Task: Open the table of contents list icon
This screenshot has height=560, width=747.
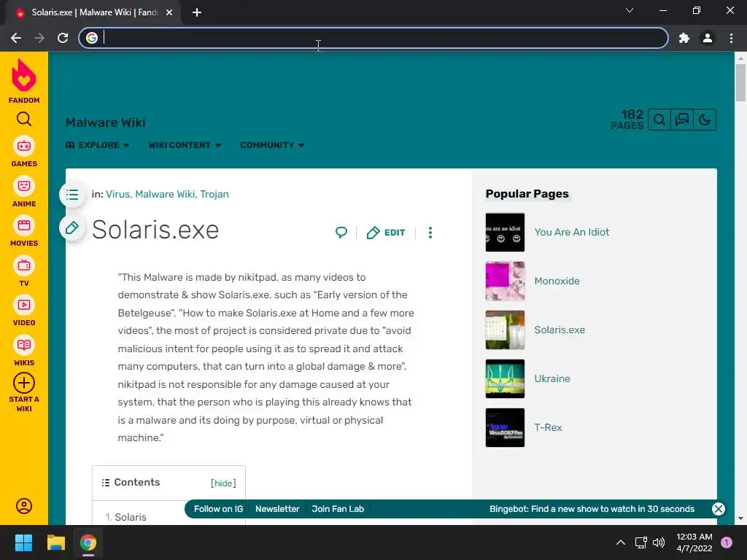Action: (72, 194)
